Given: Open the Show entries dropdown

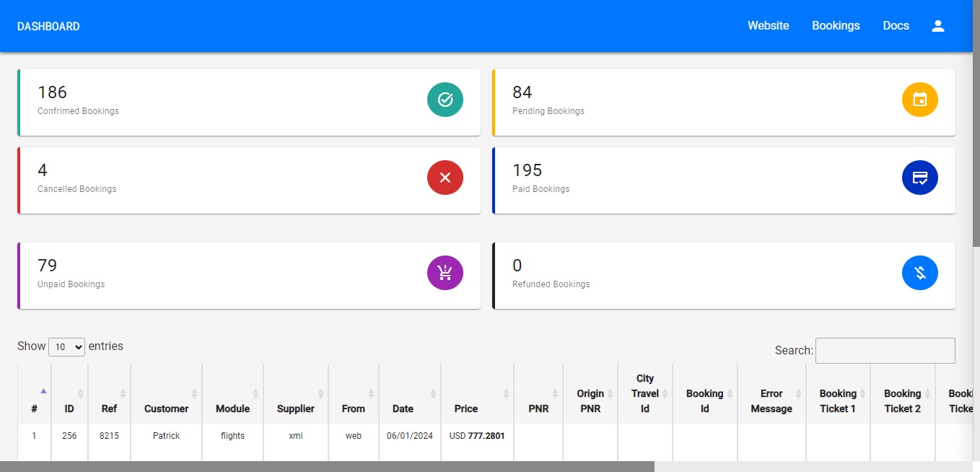Looking at the screenshot, I should (66, 347).
